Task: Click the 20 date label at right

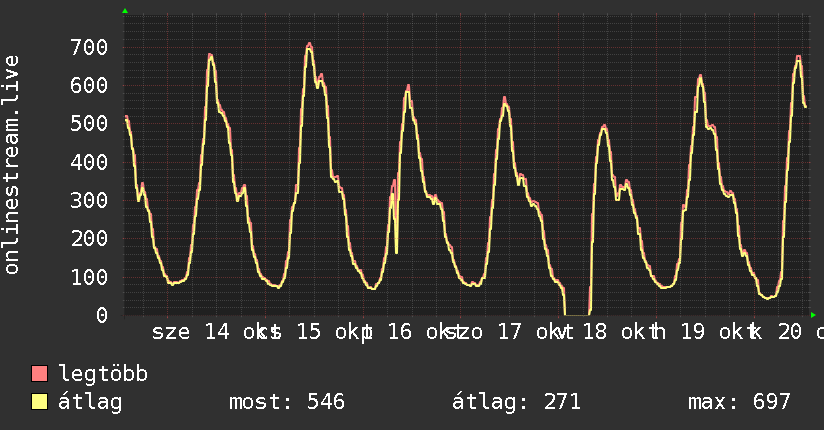Action: point(790,332)
